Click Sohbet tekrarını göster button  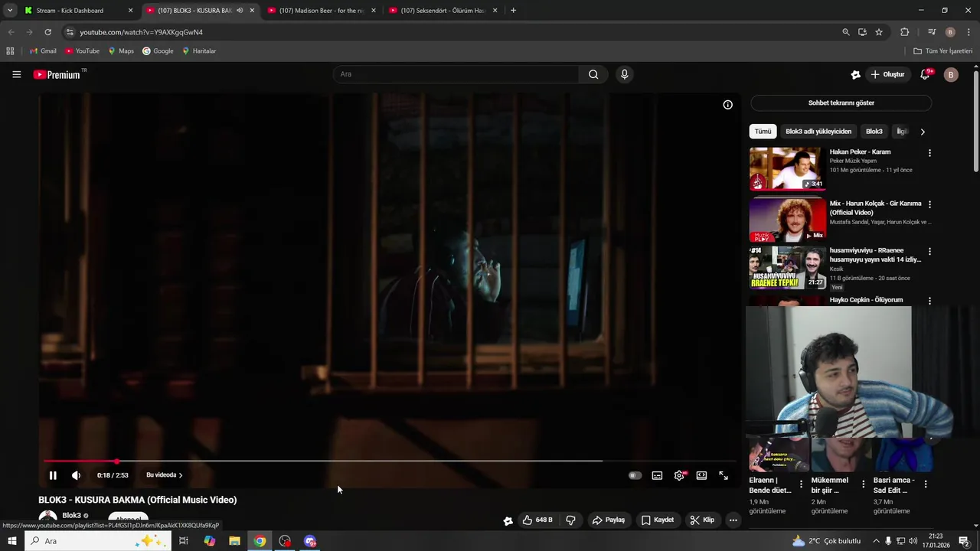(x=841, y=103)
